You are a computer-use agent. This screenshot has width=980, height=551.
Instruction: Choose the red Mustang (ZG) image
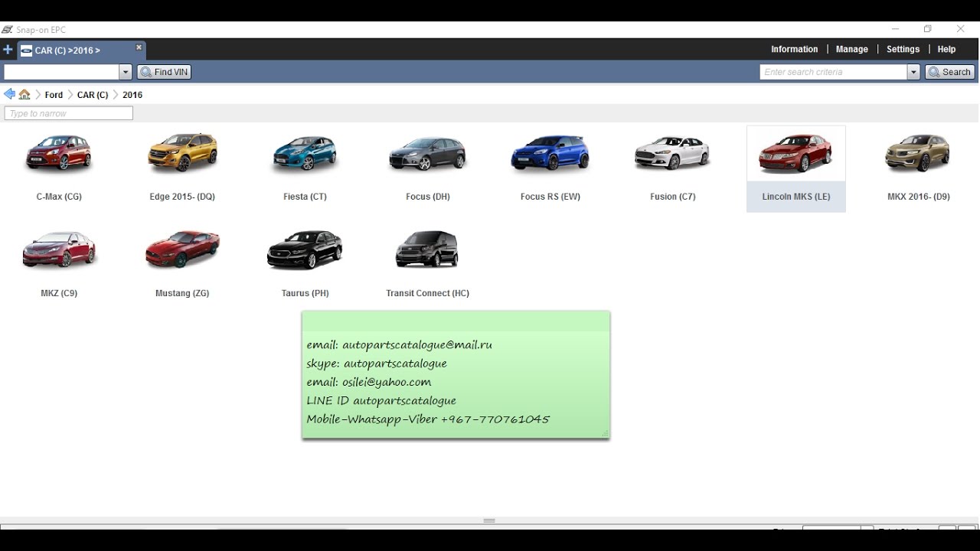coord(182,249)
